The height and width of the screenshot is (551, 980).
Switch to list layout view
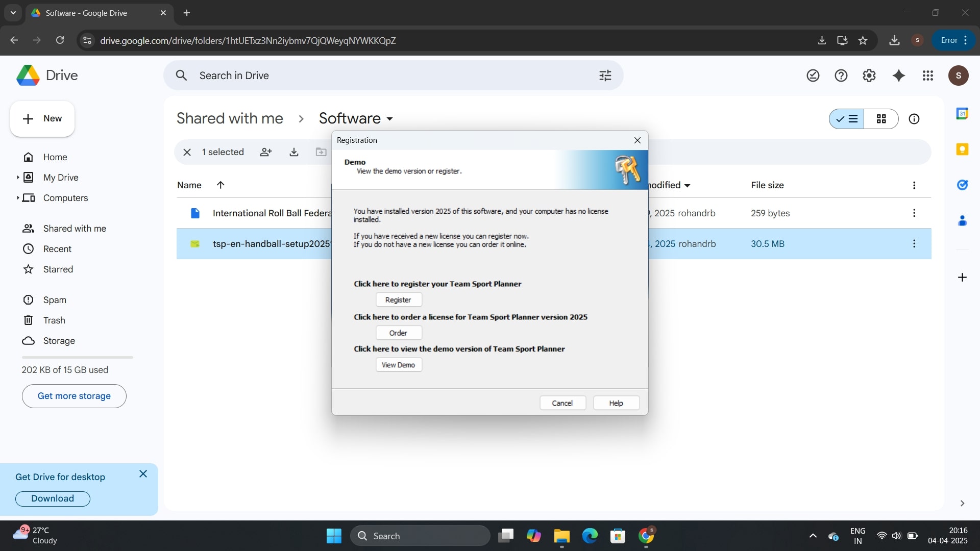[x=847, y=119]
